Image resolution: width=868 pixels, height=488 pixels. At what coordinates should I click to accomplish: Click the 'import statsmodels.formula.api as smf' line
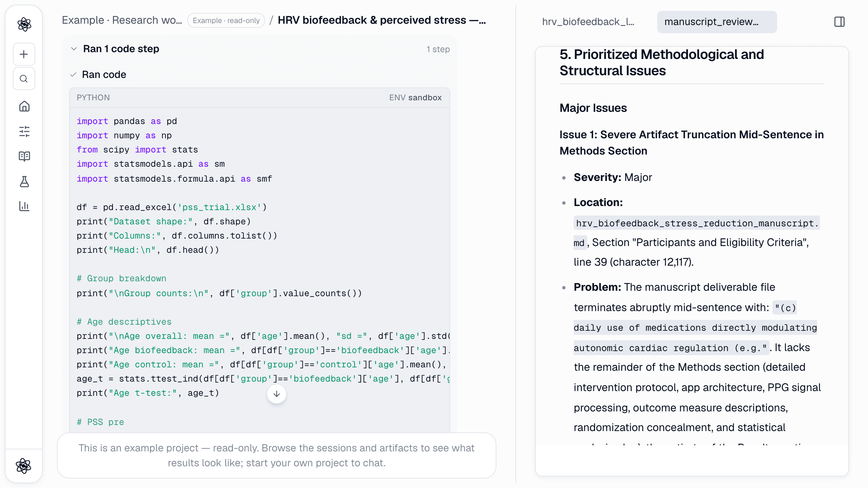coord(174,179)
